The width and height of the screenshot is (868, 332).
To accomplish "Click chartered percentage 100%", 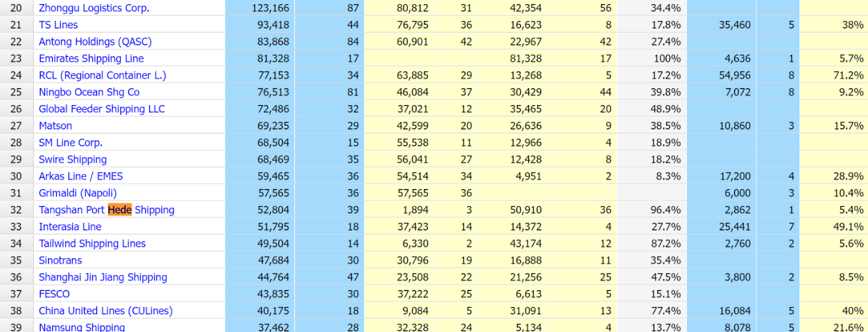I will click(668, 59).
